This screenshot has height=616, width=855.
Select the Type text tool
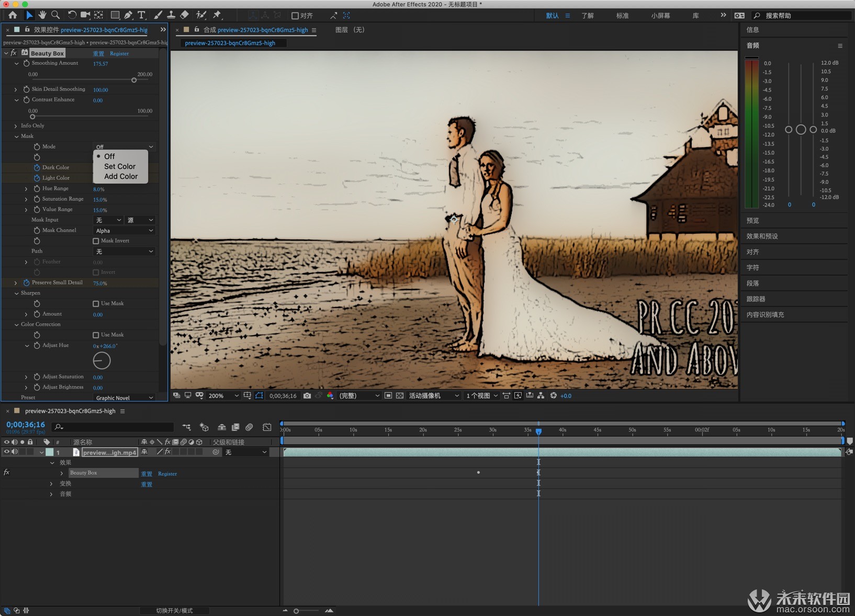pos(141,15)
